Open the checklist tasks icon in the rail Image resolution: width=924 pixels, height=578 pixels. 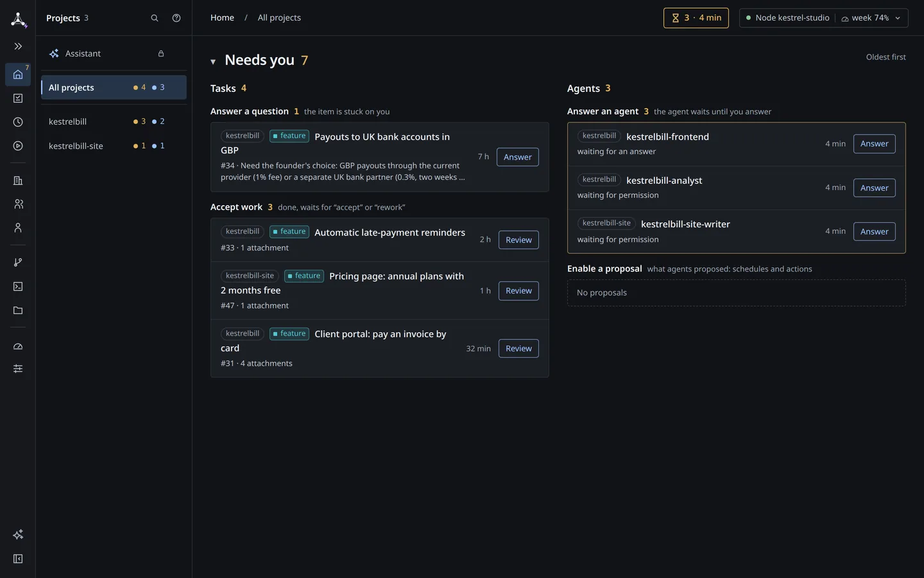18,98
